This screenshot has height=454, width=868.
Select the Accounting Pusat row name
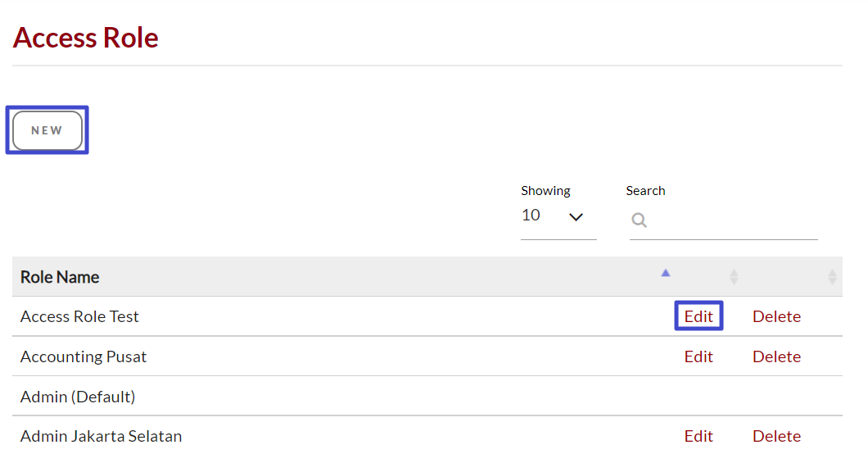tap(84, 356)
